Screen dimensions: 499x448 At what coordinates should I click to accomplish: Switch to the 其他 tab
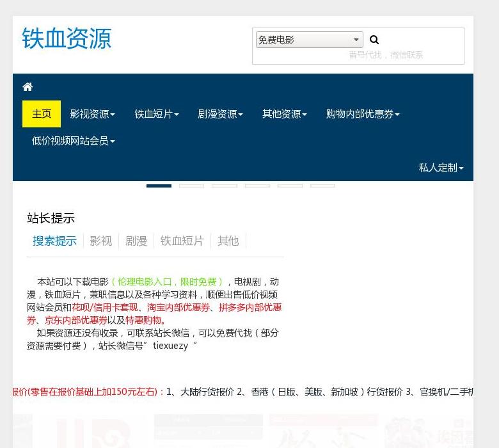pos(228,241)
